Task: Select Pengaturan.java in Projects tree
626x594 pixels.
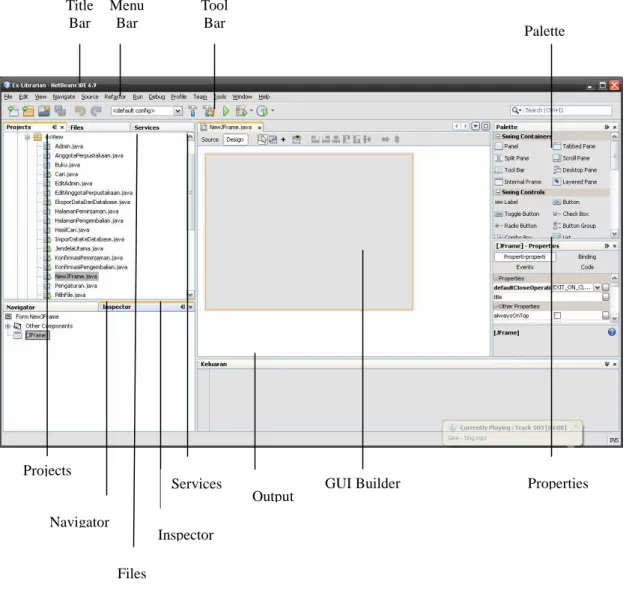Action: pos(75,286)
